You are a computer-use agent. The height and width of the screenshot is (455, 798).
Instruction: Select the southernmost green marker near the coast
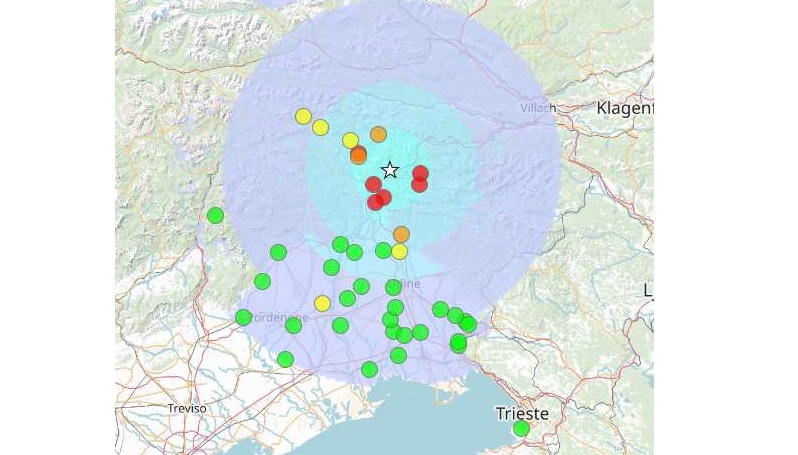click(x=369, y=369)
